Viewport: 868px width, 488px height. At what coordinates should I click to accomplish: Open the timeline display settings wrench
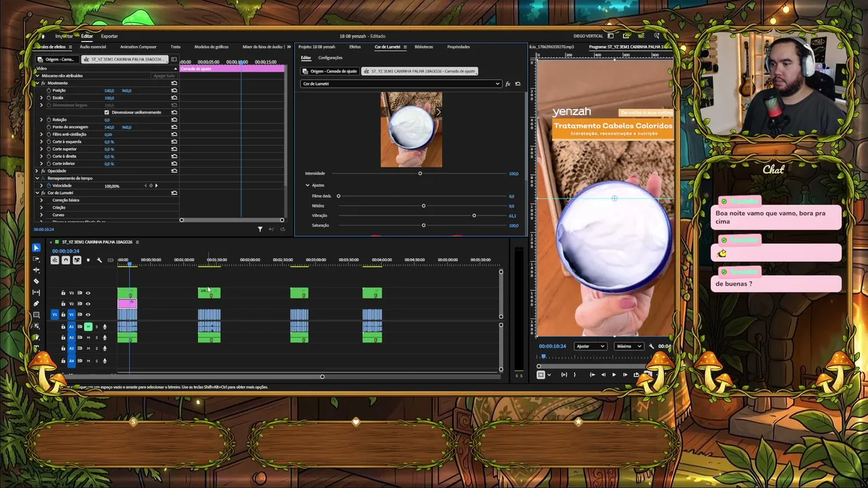(x=99, y=260)
